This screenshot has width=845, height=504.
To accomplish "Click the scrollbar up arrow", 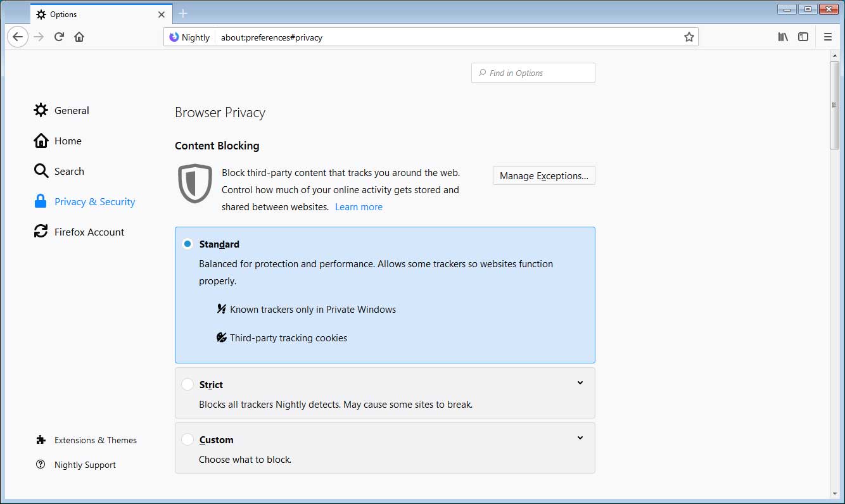I will (835, 56).
